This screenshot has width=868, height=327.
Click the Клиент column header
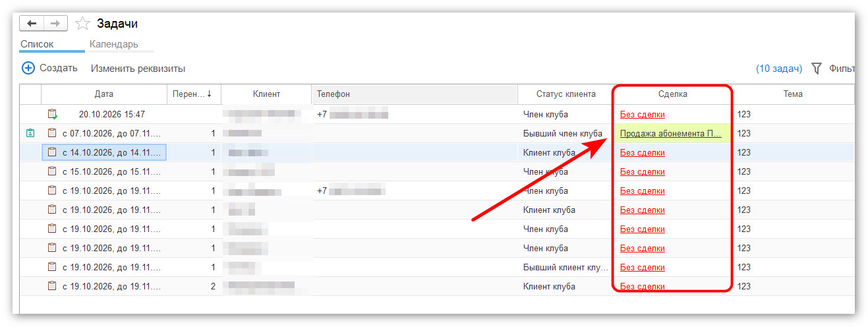tap(266, 94)
